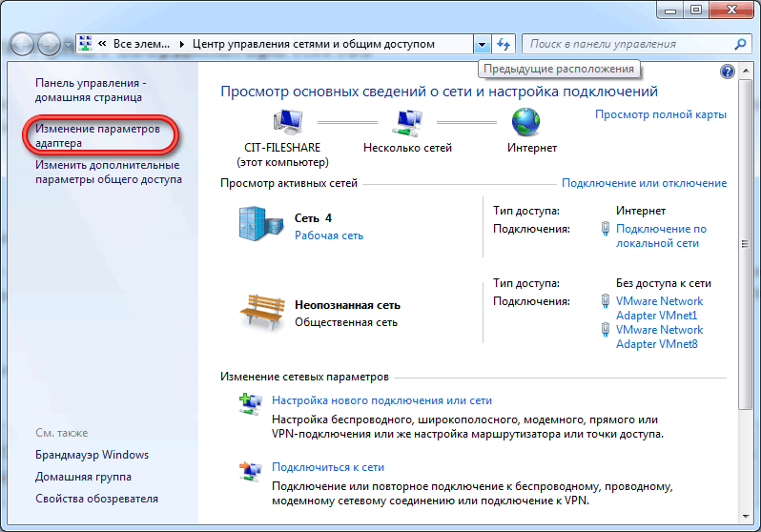Click the refresh button beside address bar
Image resolution: width=761 pixels, height=532 pixels.
coord(504,44)
